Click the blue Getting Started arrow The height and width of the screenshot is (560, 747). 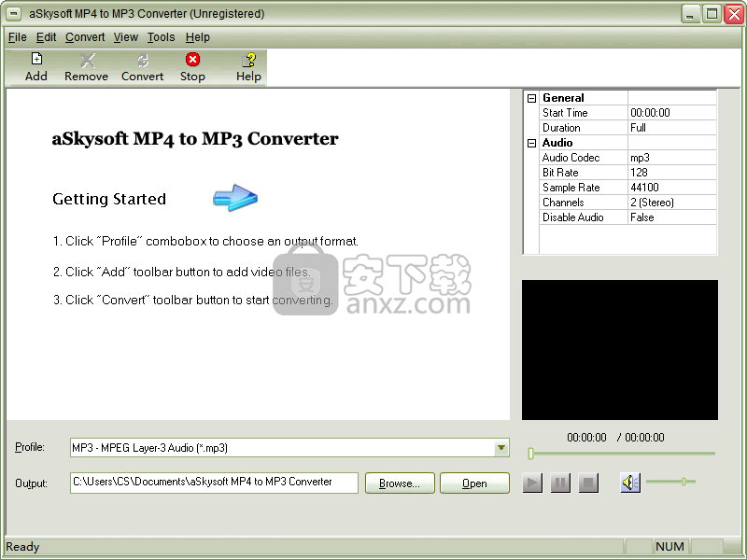(235, 198)
